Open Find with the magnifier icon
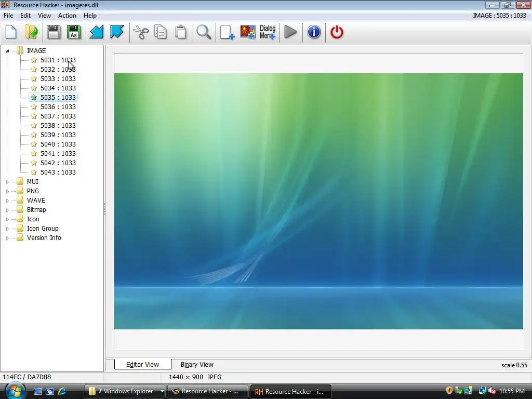 click(204, 32)
